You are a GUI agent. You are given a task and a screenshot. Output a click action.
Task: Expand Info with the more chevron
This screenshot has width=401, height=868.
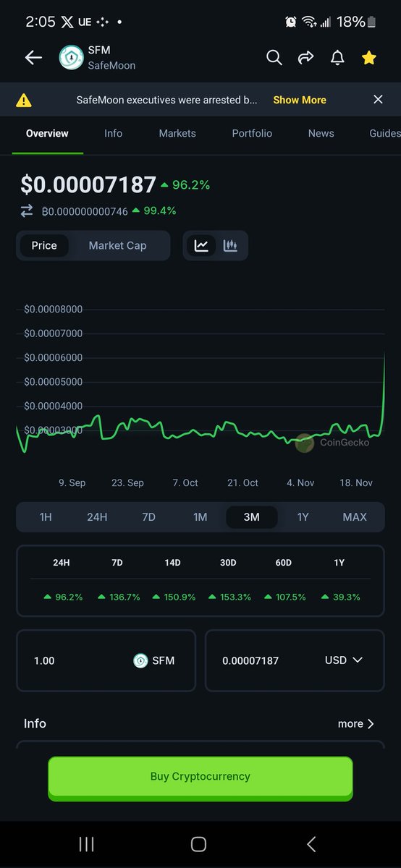tap(356, 723)
